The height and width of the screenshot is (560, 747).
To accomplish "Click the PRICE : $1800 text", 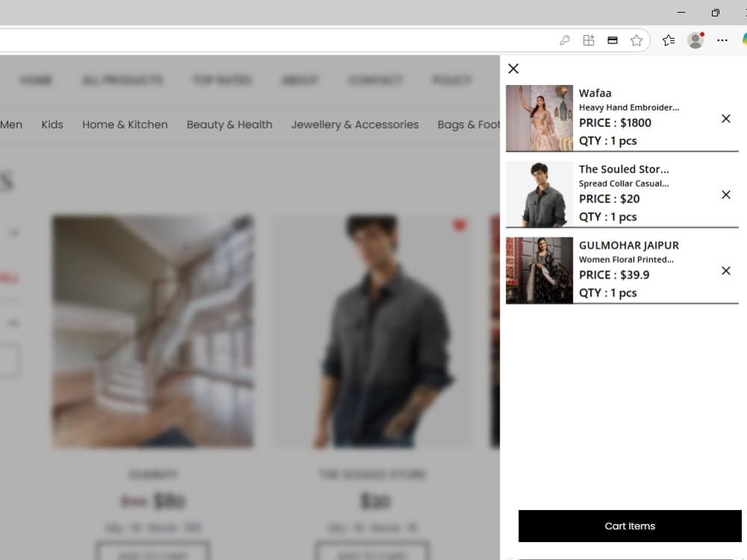I will click(615, 123).
